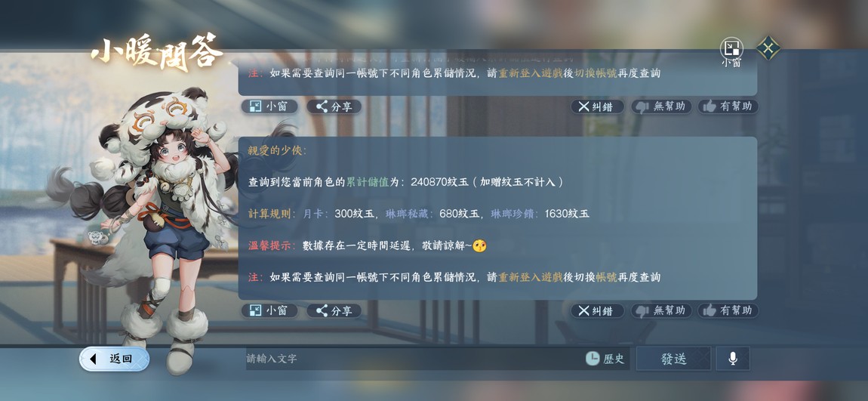Share the lower answer via 分享
The height and width of the screenshot is (401, 868).
334,310
